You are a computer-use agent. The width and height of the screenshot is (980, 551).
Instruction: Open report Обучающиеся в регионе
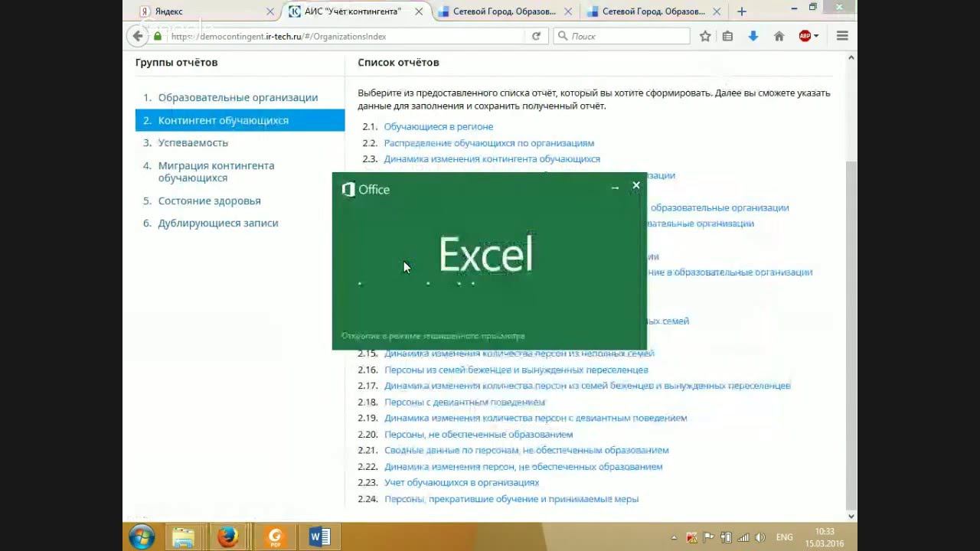point(439,126)
